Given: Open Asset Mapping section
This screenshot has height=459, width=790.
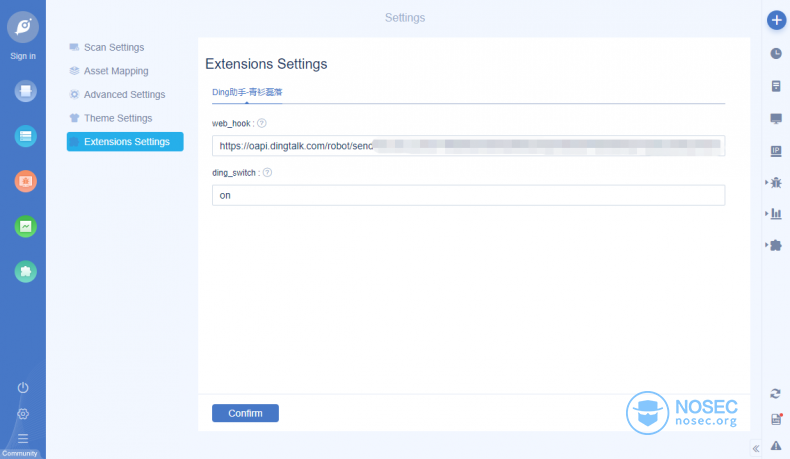Looking at the screenshot, I should (116, 71).
